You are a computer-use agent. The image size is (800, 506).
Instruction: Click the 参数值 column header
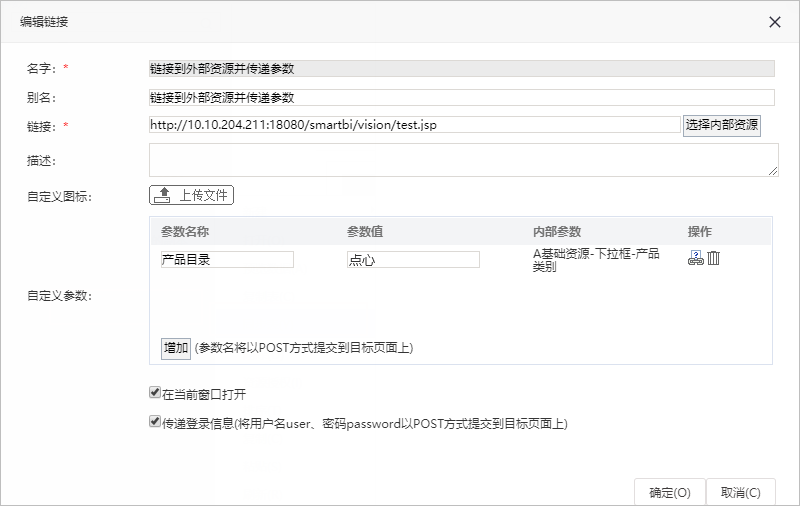pos(365,232)
